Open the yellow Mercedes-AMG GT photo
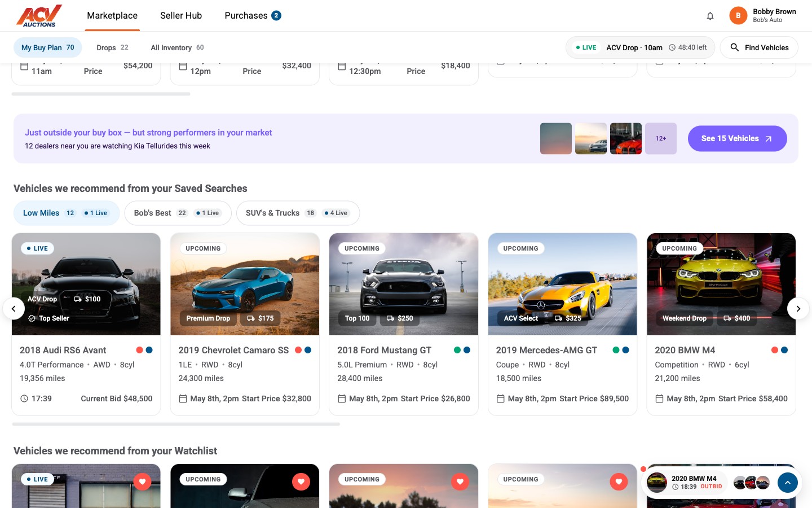The height and width of the screenshot is (508, 812). 562,284
